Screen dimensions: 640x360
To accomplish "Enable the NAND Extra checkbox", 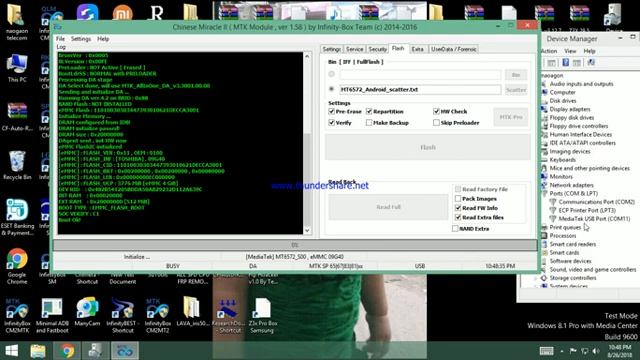I will (455, 229).
